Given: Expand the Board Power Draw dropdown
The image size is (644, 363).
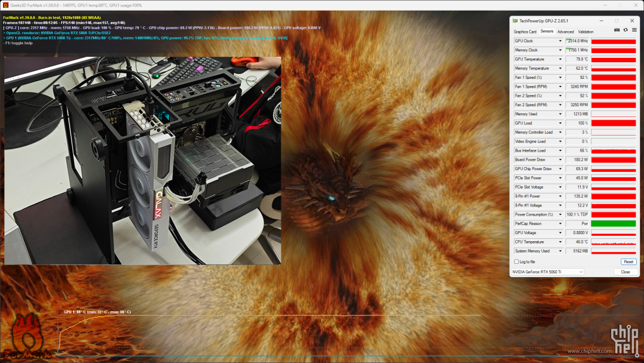Looking at the screenshot, I should coord(560,159).
